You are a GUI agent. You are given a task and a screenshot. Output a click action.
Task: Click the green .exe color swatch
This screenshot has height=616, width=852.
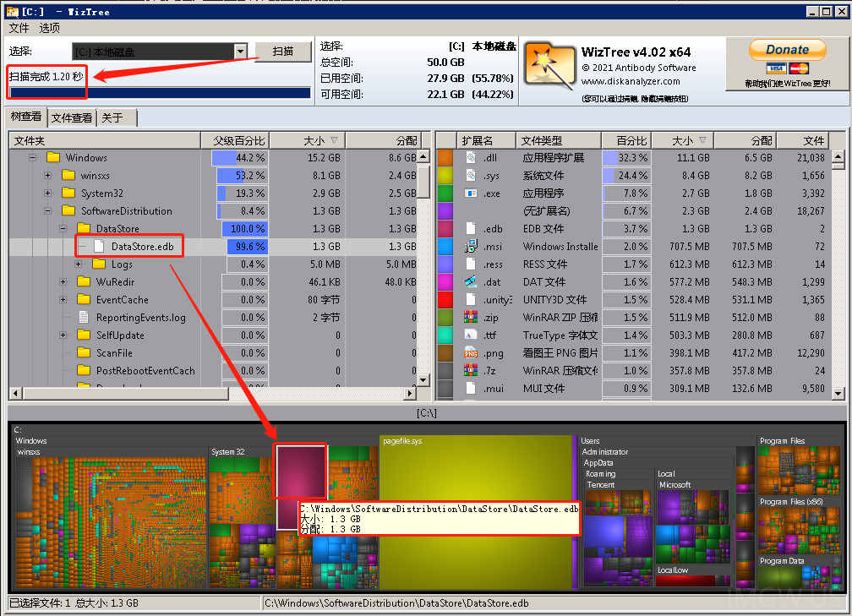tap(445, 194)
